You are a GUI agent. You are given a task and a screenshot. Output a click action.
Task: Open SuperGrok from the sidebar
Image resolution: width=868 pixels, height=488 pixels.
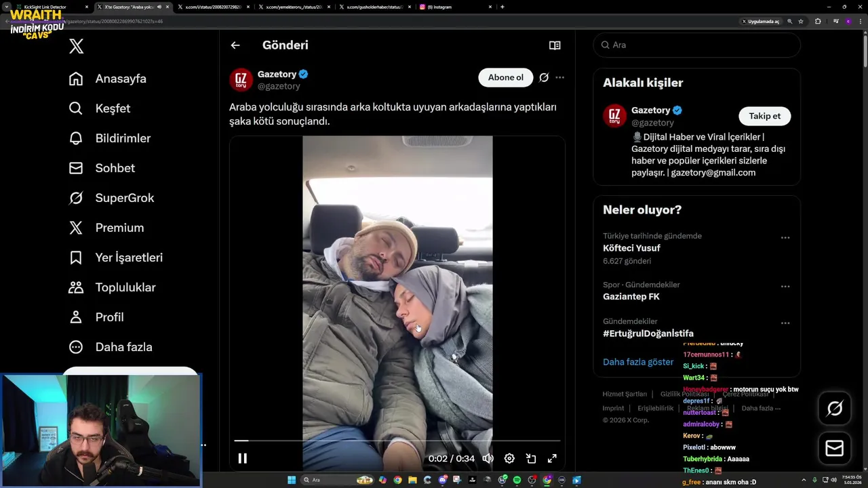[111, 198]
